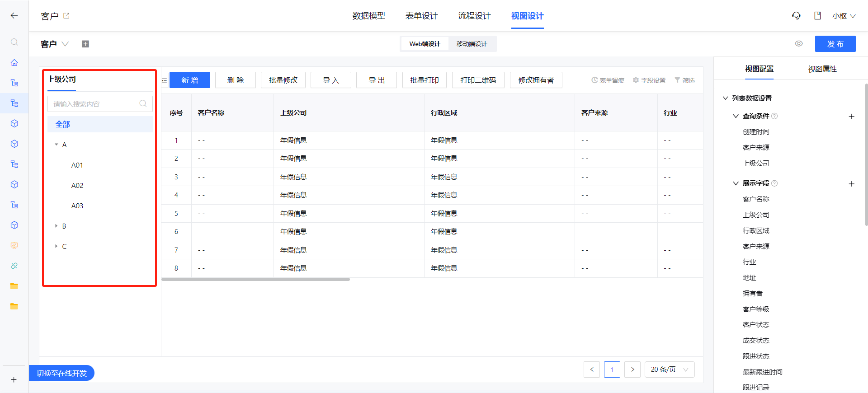Select the highlighted tree-structure icon in sidebar
The width and height of the screenshot is (868, 393).
(x=14, y=103)
